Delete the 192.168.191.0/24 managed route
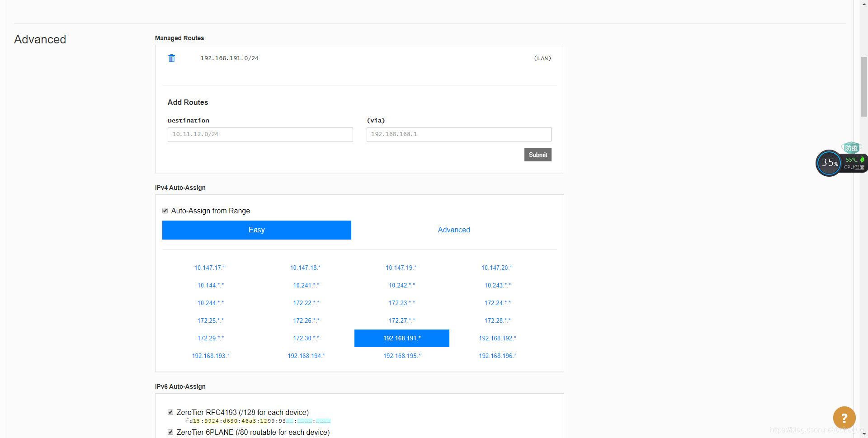 [171, 58]
